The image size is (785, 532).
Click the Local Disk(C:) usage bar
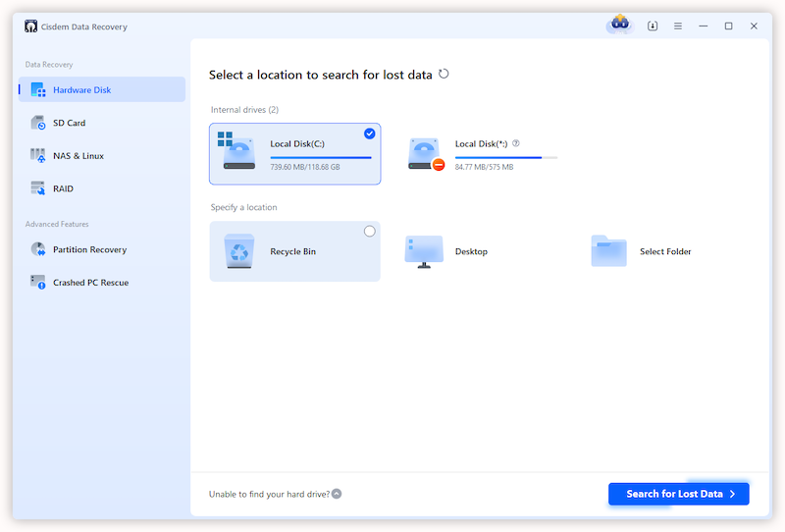coord(321,157)
